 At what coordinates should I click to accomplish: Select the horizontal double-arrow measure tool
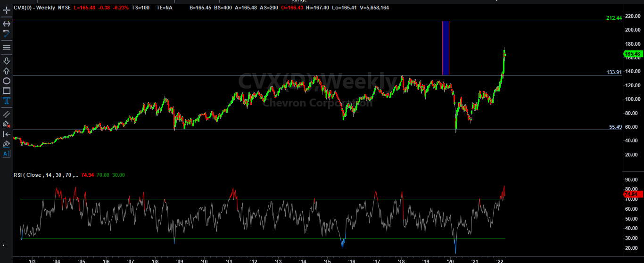[7, 24]
